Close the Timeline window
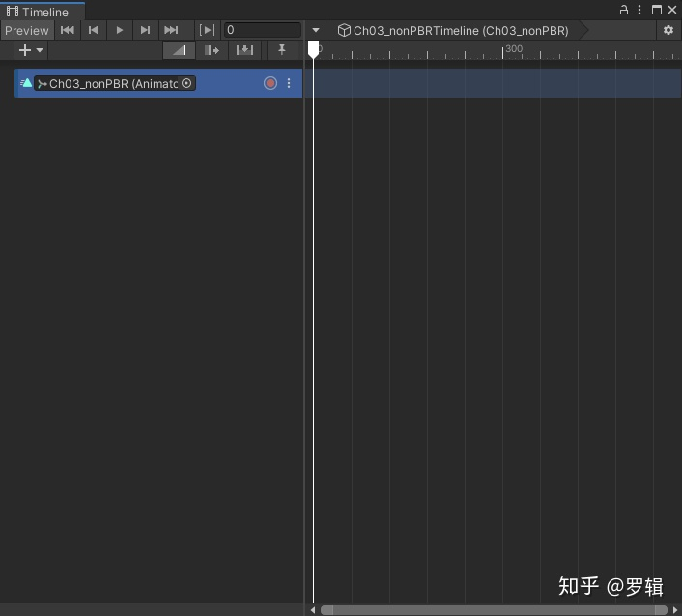The height and width of the screenshot is (616, 682). tap(672, 10)
